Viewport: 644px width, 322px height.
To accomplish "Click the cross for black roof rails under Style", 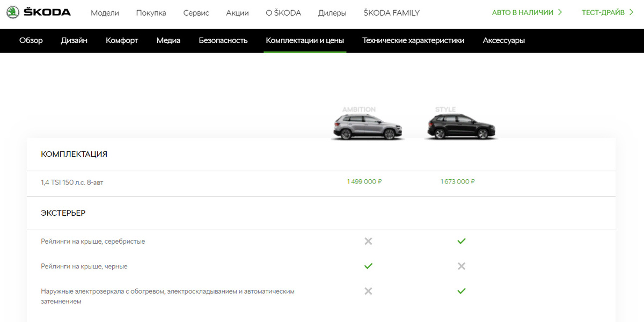I will [462, 266].
